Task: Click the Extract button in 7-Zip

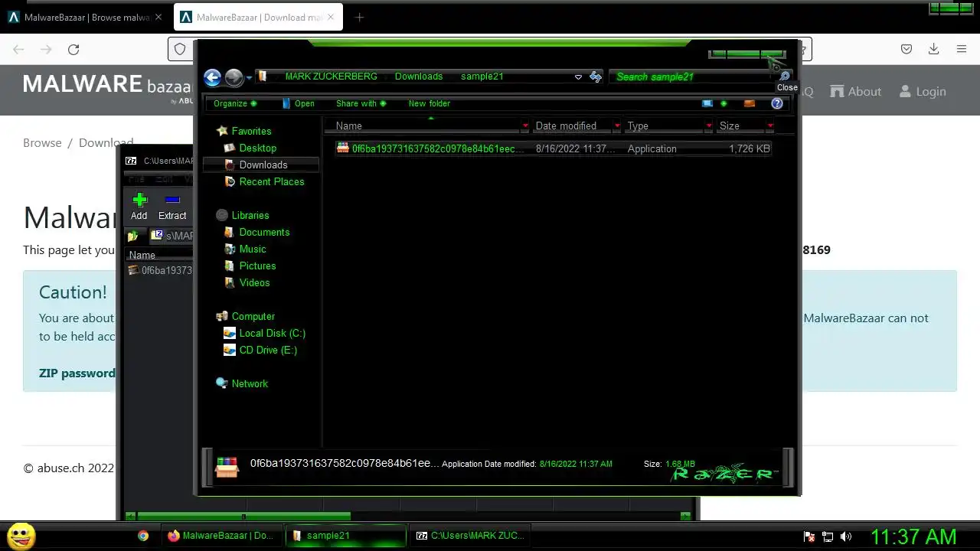Action: (172, 207)
